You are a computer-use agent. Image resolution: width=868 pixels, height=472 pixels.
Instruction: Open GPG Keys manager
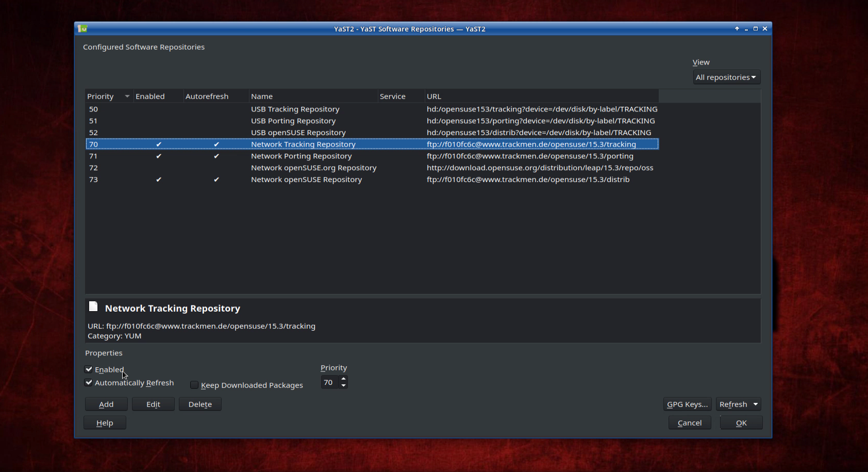point(687,404)
